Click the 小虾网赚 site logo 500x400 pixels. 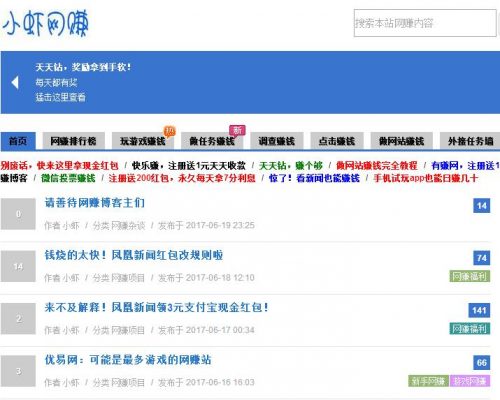(x=45, y=23)
